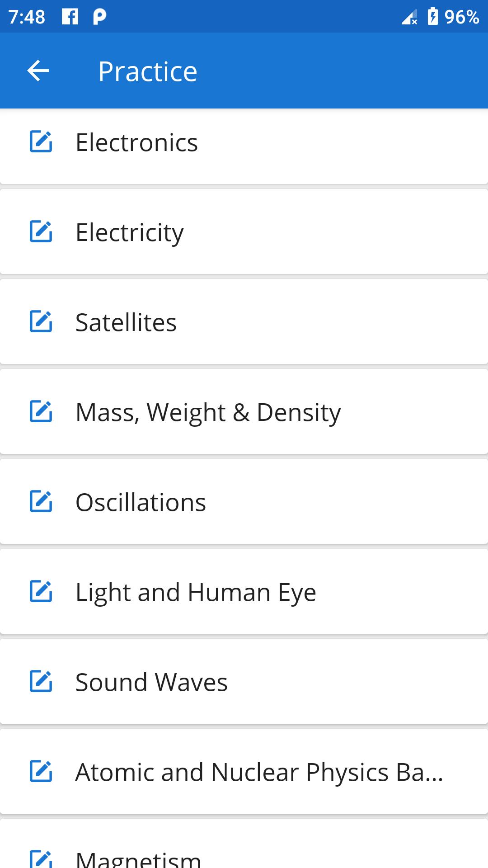The image size is (488, 868).
Task: Open the Electricity practice topic
Action: (130, 233)
